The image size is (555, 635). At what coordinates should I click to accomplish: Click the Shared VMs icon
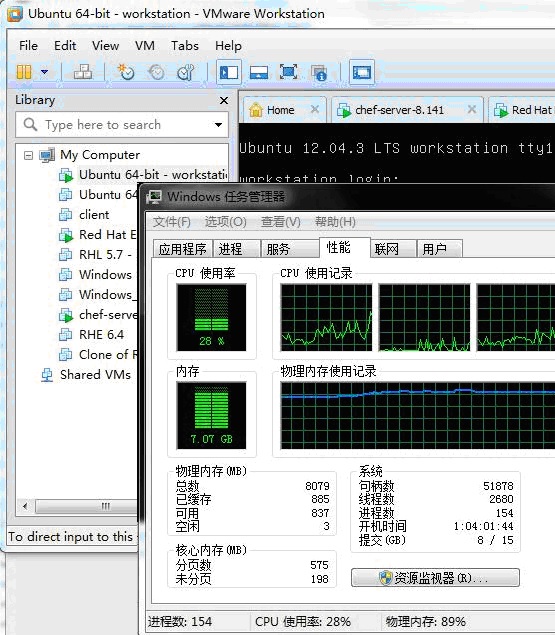47,375
